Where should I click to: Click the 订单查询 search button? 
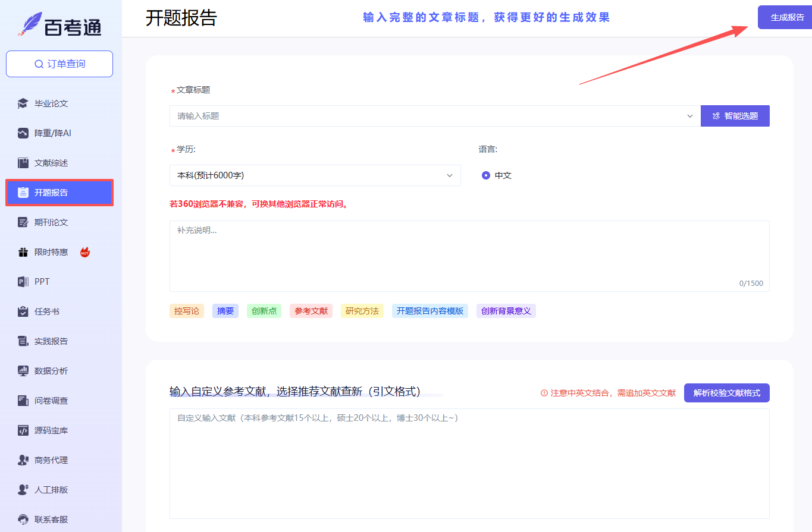(59, 64)
